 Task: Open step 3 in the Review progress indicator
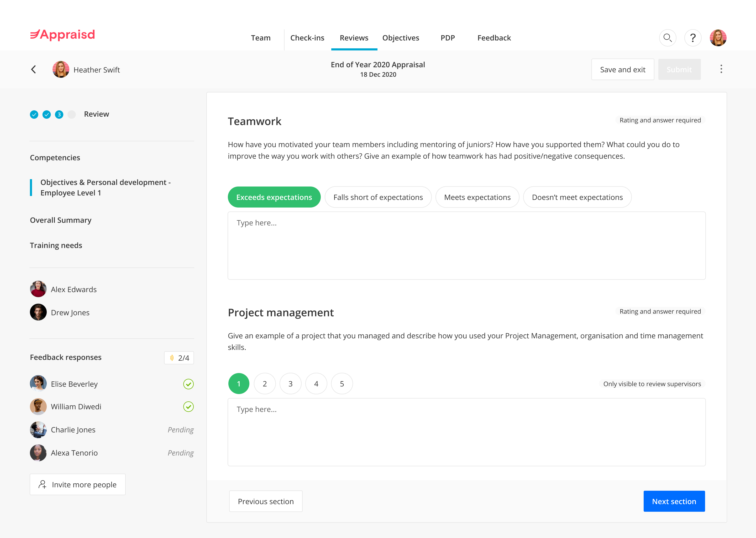(59, 114)
